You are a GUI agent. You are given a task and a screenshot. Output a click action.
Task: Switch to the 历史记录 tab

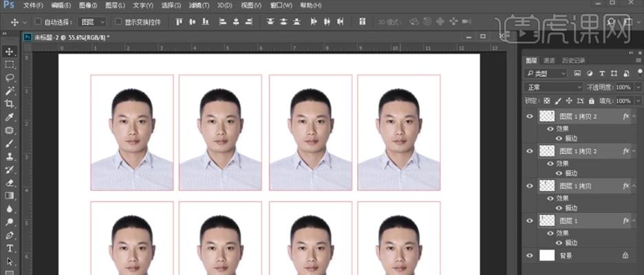[x=573, y=60]
